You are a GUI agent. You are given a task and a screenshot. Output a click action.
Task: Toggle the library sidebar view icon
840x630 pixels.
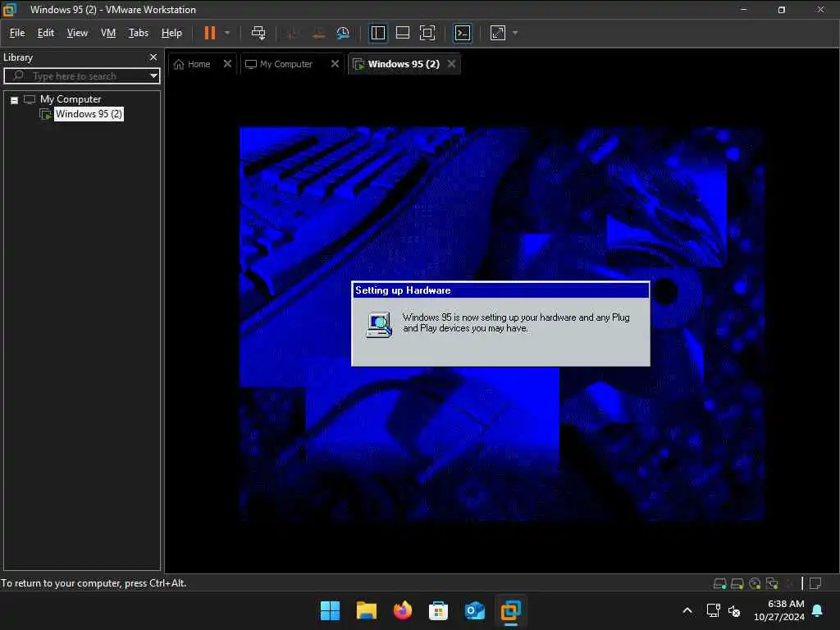377,33
